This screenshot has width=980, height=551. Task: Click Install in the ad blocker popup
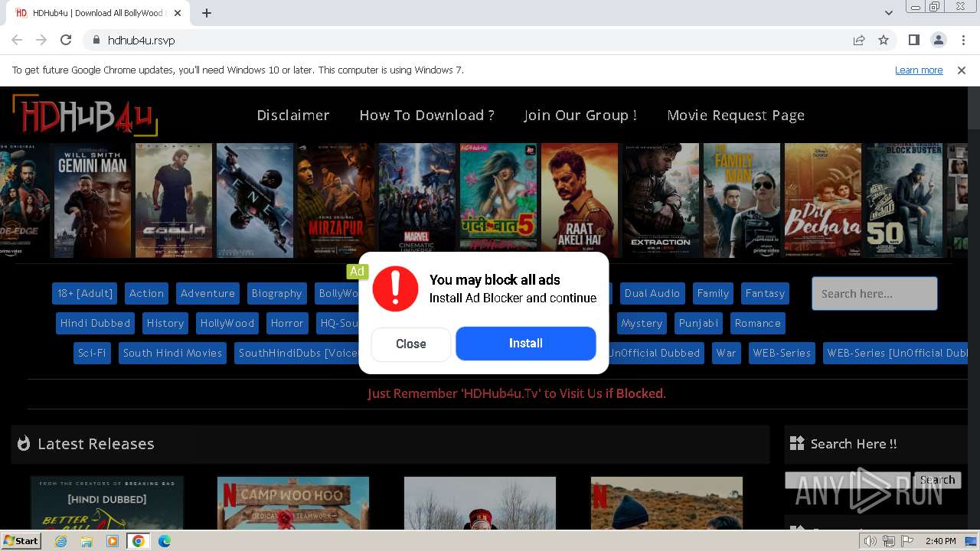526,344
